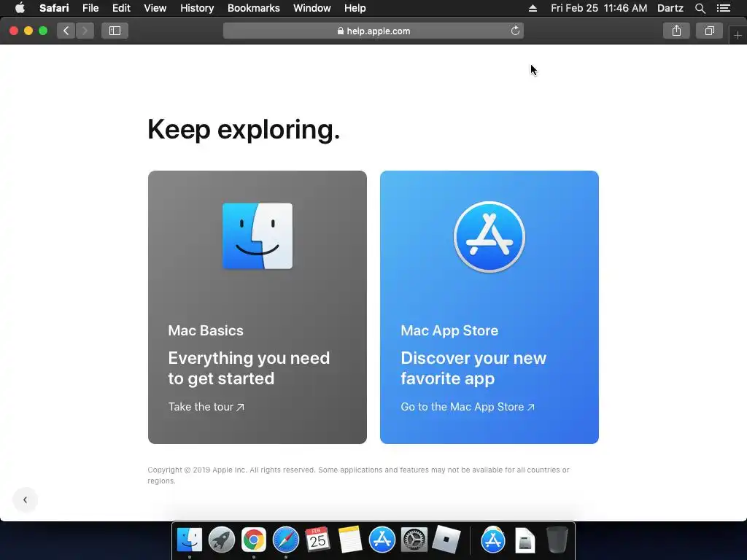The image size is (747, 560).
Task: Open the File menu
Action: point(90,8)
